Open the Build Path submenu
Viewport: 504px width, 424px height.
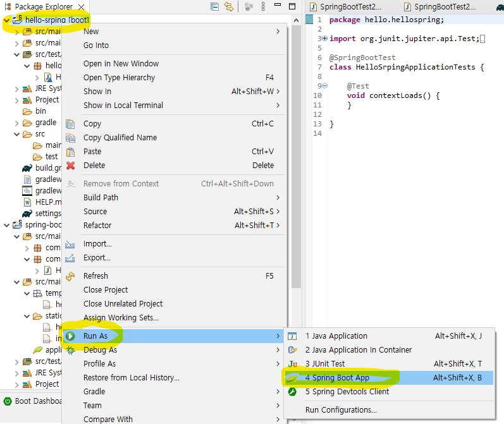(x=174, y=198)
